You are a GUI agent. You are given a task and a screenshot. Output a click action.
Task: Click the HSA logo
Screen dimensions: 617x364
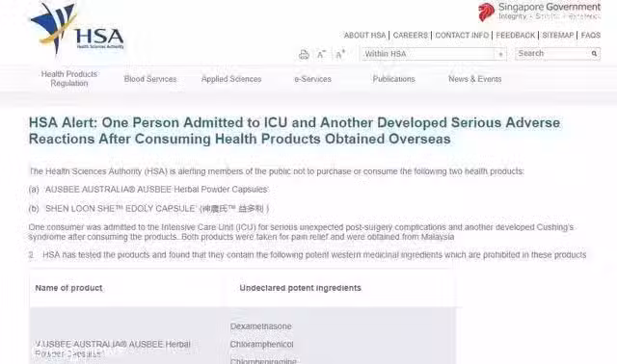point(77,29)
